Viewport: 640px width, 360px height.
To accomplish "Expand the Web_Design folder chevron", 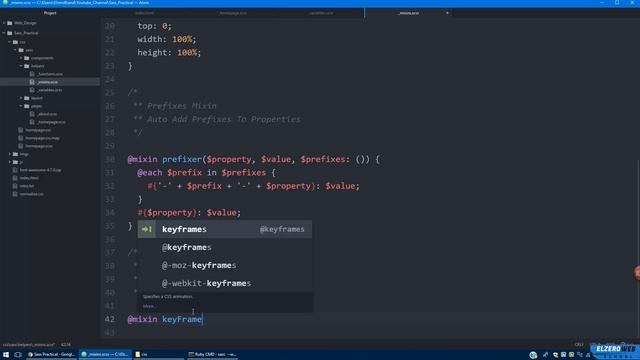I will tap(4, 23).
